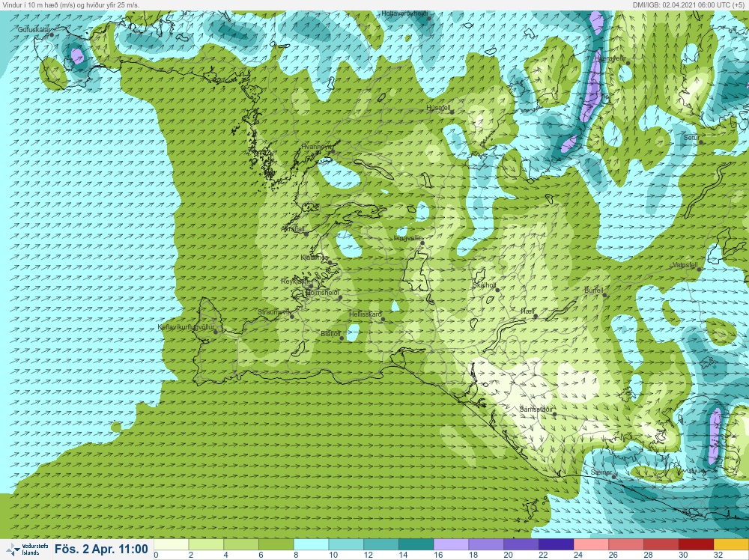
Task: Click the Hveravellir station label
Action: click(610, 58)
